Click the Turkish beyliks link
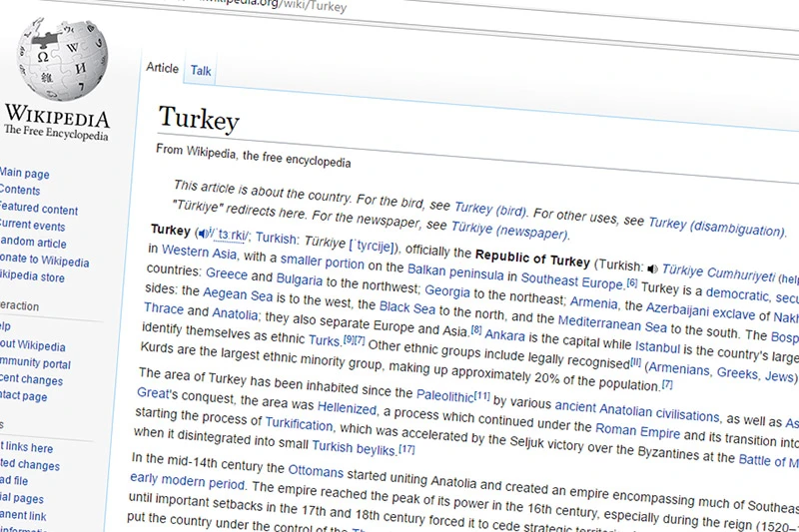 [354, 447]
